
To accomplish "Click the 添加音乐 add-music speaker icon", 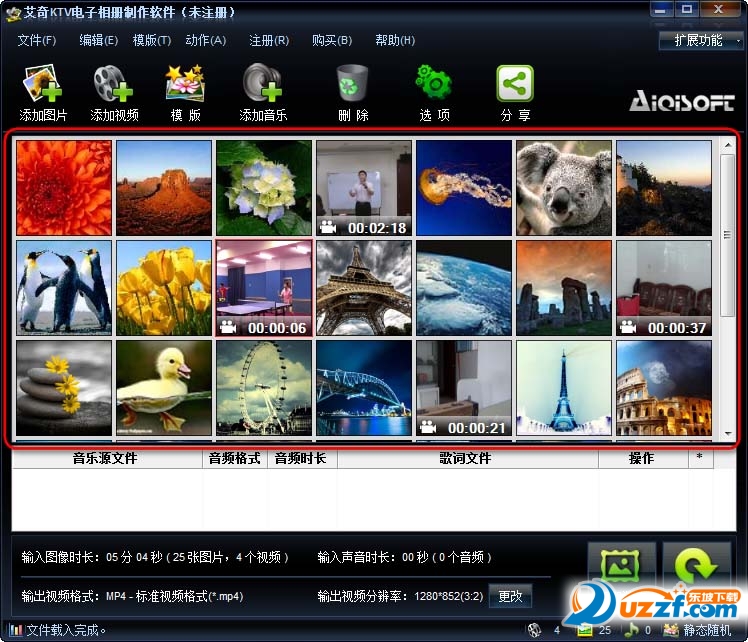I will (x=263, y=83).
